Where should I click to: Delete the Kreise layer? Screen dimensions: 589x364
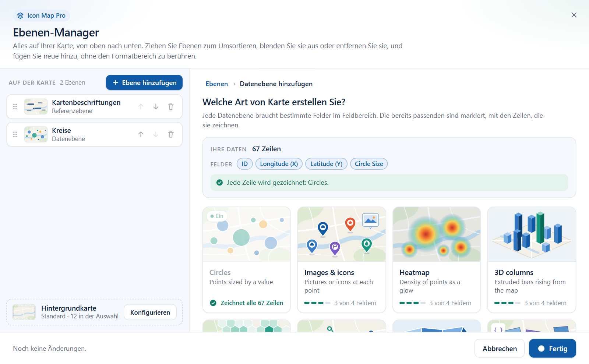(x=171, y=135)
